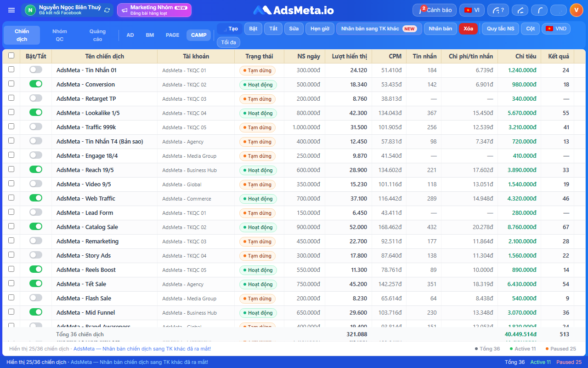
Task: Disable the Catalog Sale campaign switch
Action: pyautogui.click(x=36, y=227)
